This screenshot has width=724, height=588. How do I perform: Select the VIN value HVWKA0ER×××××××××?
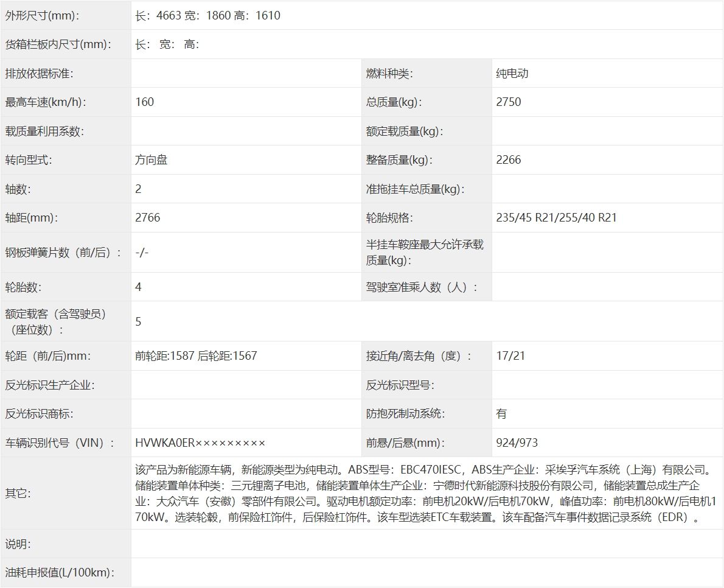200,443
